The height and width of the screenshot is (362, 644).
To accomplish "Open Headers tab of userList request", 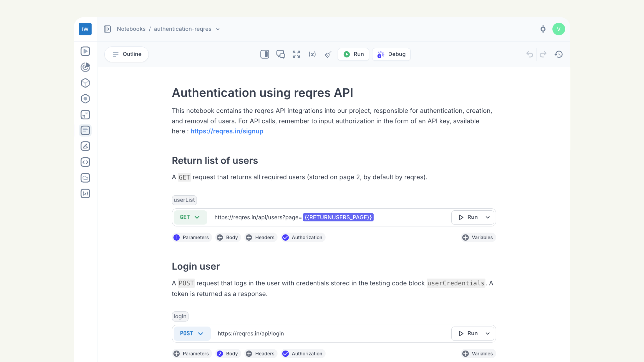I will pyautogui.click(x=261, y=237).
